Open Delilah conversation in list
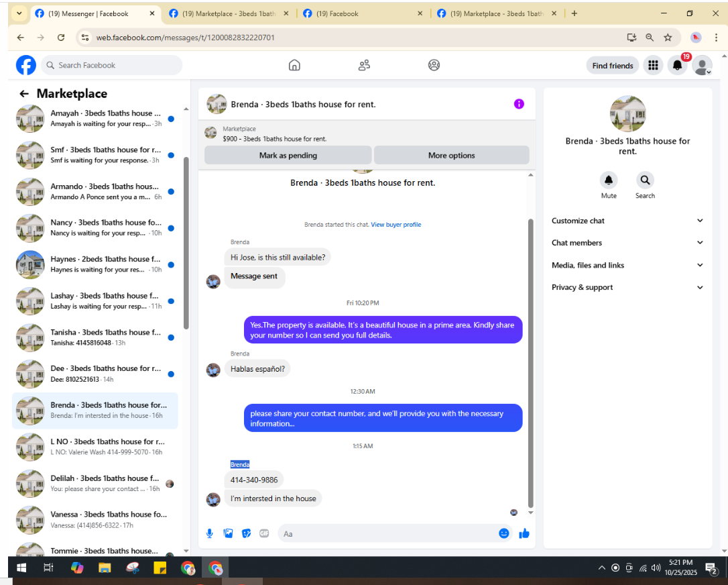The width and height of the screenshot is (728, 585). click(95, 483)
